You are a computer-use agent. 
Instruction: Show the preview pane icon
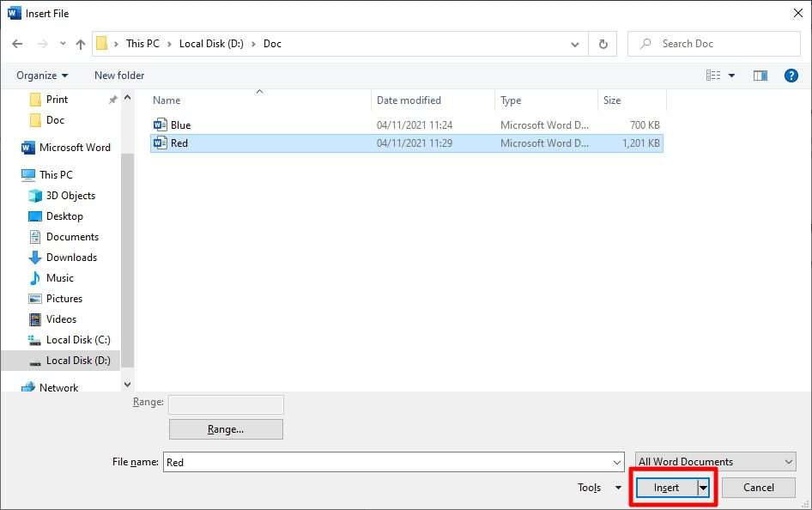point(760,75)
